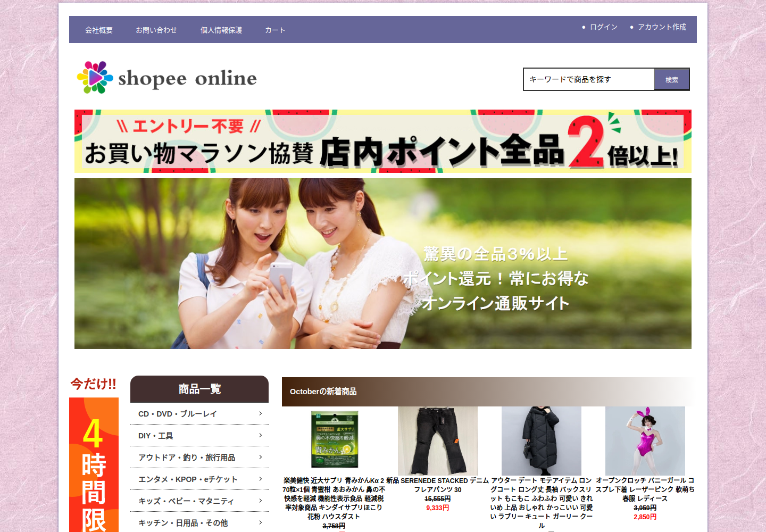The image size is (766, 532).
Task: Open the black long coat product thumbnail
Action: coord(542,441)
